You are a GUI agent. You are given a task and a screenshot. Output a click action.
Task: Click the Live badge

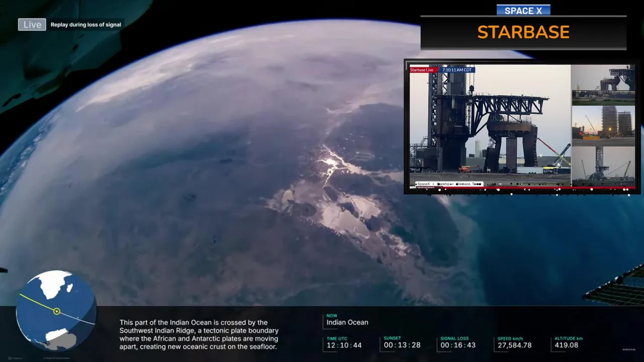coord(32,25)
